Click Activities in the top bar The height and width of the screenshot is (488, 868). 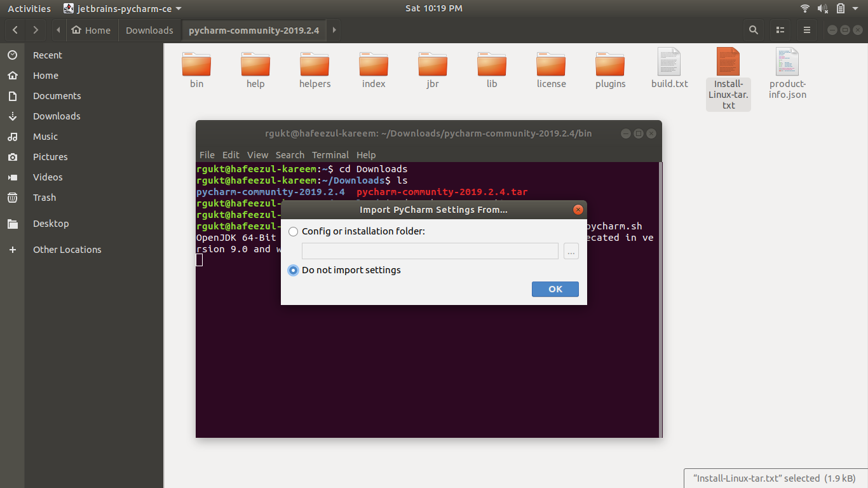(29, 8)
